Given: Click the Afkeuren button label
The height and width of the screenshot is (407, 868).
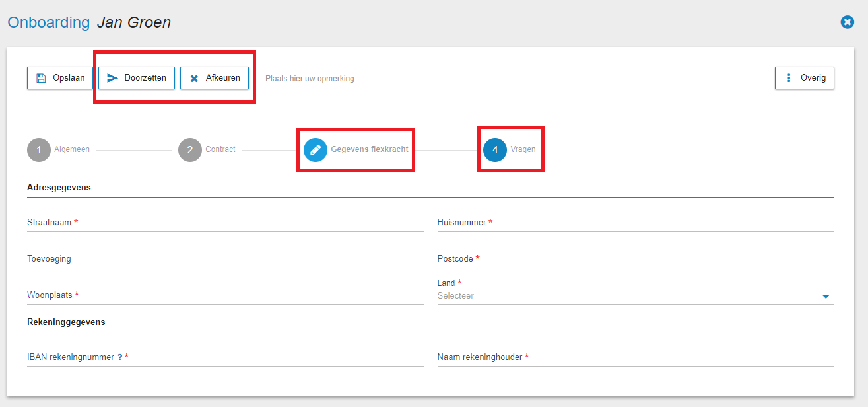Looking at the screenshot, I should click(x=223, y=78).
